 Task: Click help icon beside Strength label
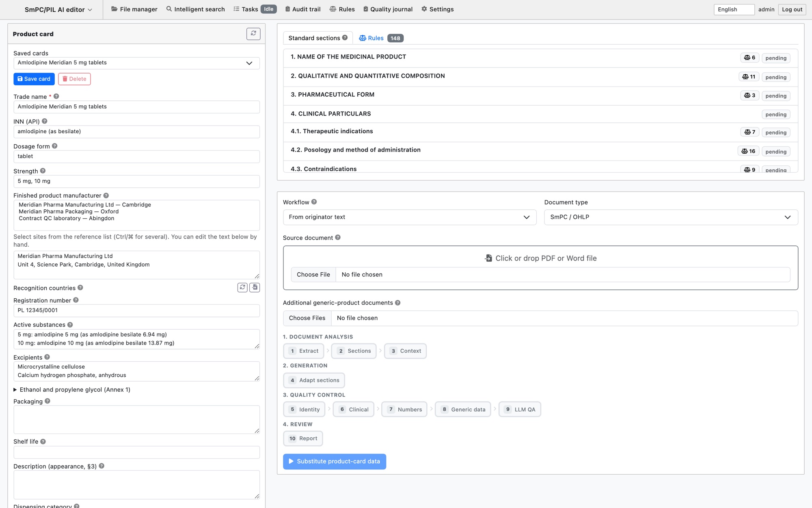coord(43,171)
